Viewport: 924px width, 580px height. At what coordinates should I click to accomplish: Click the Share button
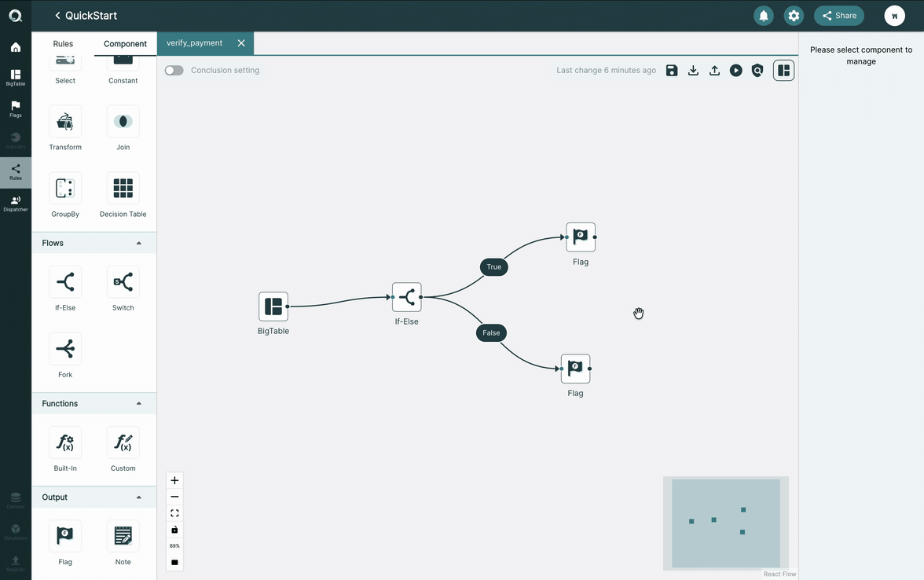pyautogui.click(x=839, y=16)
